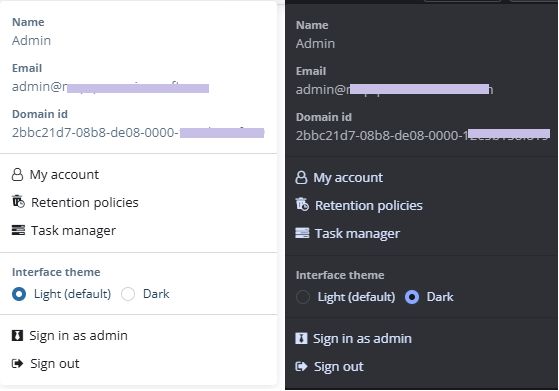This screenshot has width=559, height=391.
Task: Select Light (default) radio in dark panel
Action: click(303, 297)
